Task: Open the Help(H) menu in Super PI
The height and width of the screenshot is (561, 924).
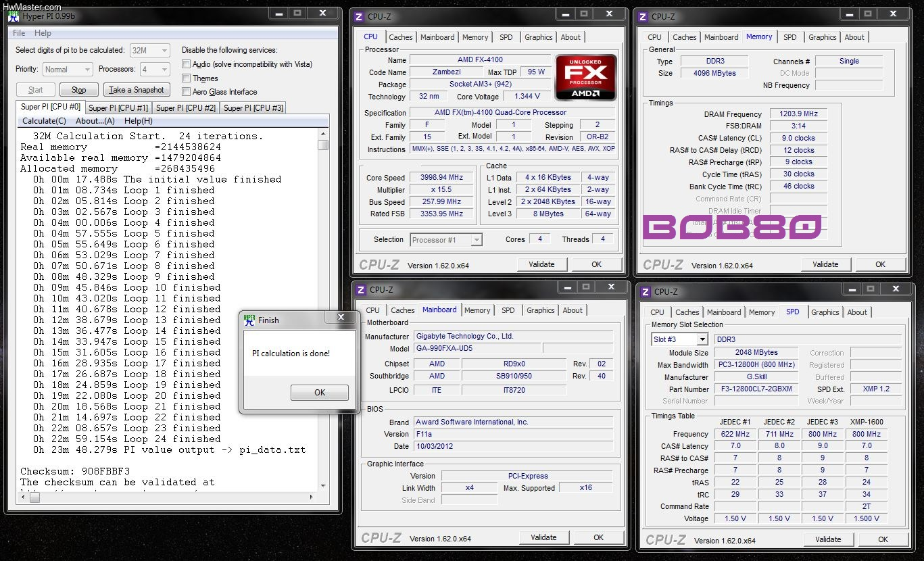Action: (x=139, y=121)
